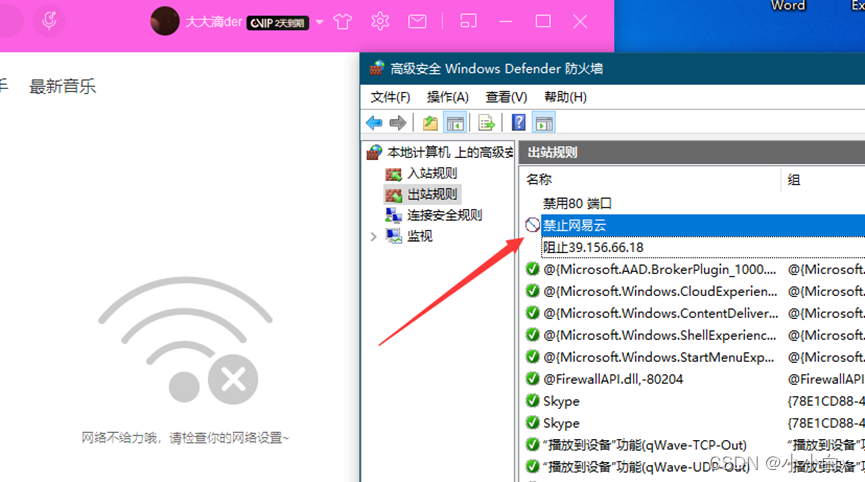865x482 pixels.
Task: Select Microsoft.Windows.StartMenuExp rule row
Action: pos(694,357)
